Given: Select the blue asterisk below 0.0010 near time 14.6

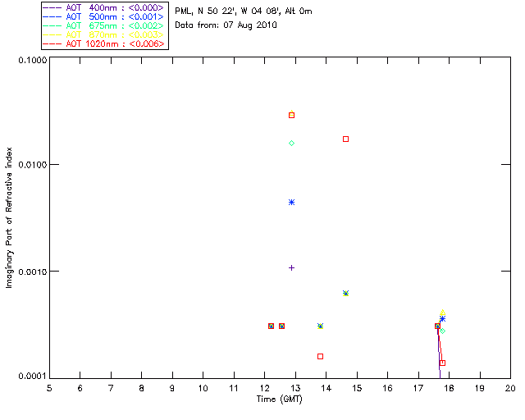Looking at the screenshot, I should (x=346, y=294).
